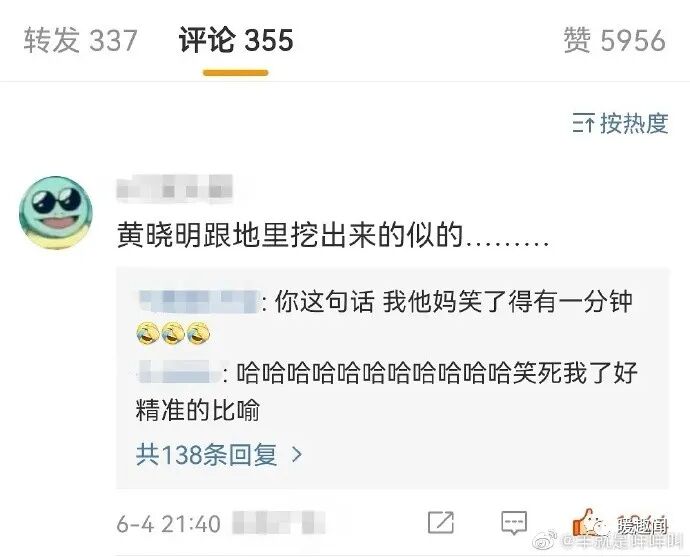This screenshot has height=557, width=690.
Task: Select the comment about 黄晓明
Action: [x=333, y=235]
